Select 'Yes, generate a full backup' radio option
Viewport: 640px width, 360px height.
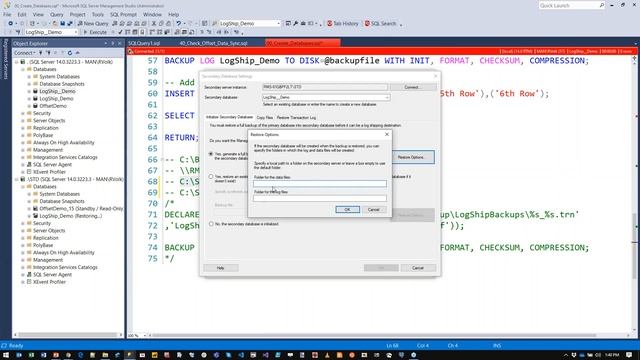[211, 154]
